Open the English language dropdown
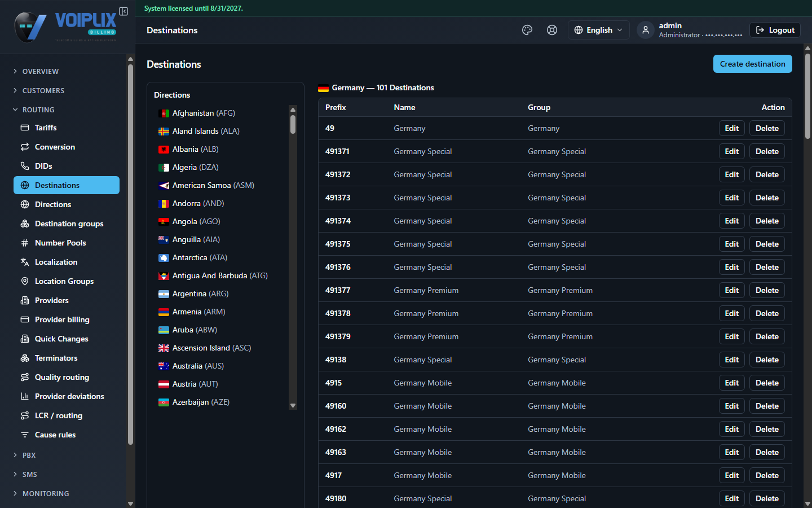The height and width of the screenshot is (508, 812). tap(599, 30)
